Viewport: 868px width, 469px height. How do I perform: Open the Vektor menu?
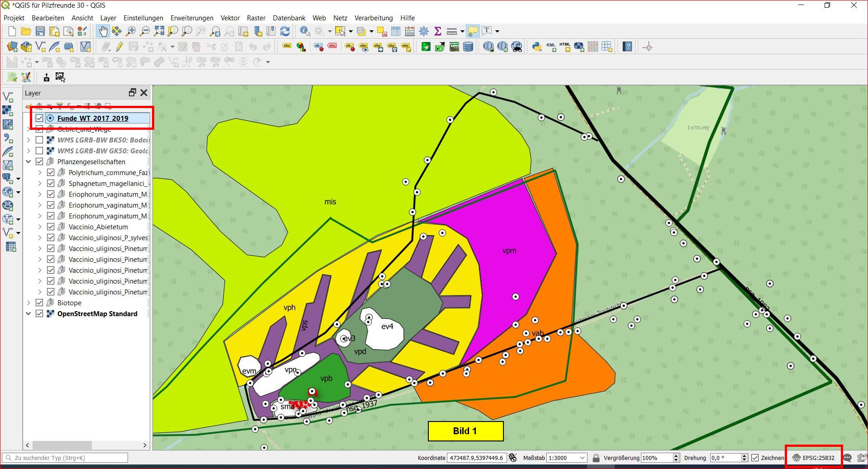click(230, 18)
